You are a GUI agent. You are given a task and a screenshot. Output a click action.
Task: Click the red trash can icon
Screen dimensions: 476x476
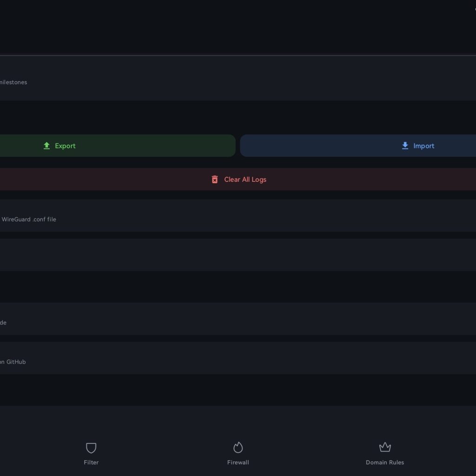pyautogui.click(x=215, y=179)
